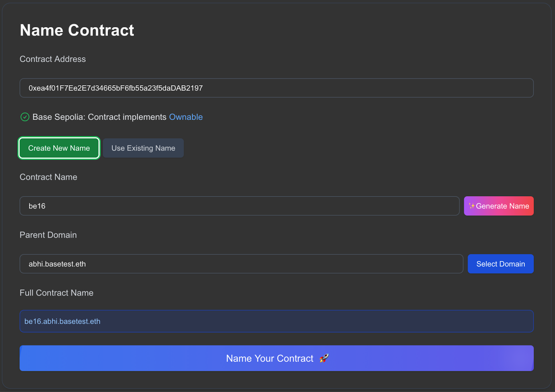Screen dimensions: 555x392
Task: Click the Parent Domain label
Action: pos(48,235)
